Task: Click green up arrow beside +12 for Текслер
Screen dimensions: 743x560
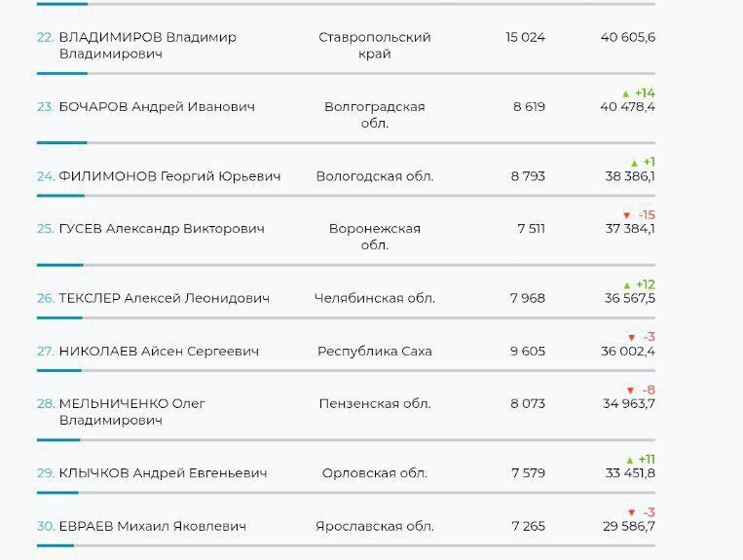Action: 627,285
